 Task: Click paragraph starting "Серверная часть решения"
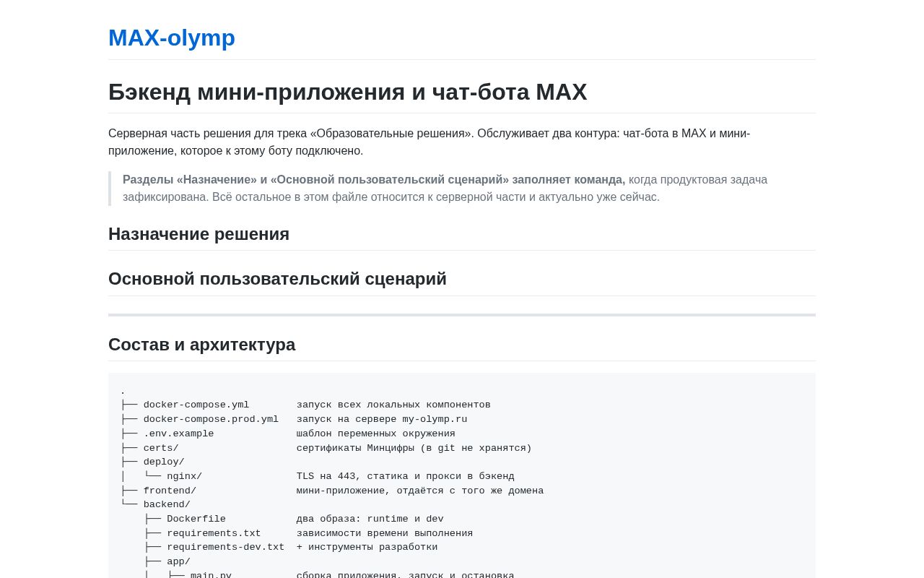pyautogui.click(x=430, y=142)
